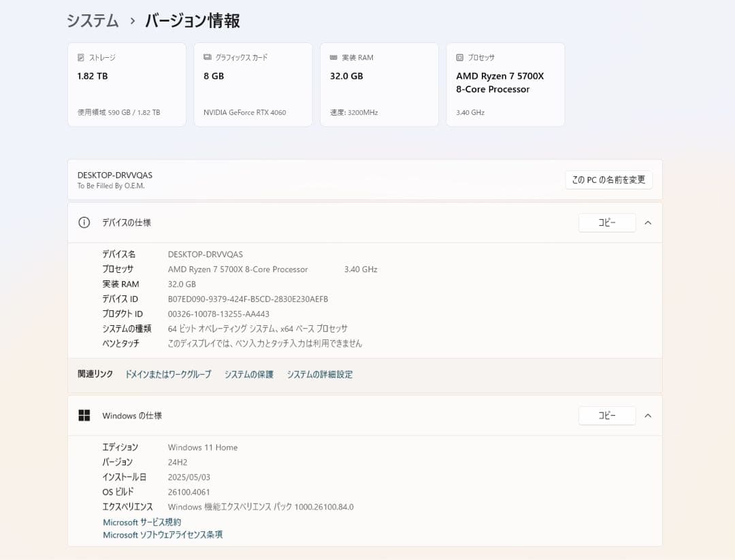This screenshot has height=560, width=735.
Task: Click the 実装 RAM memory icon
Action: 331,57
